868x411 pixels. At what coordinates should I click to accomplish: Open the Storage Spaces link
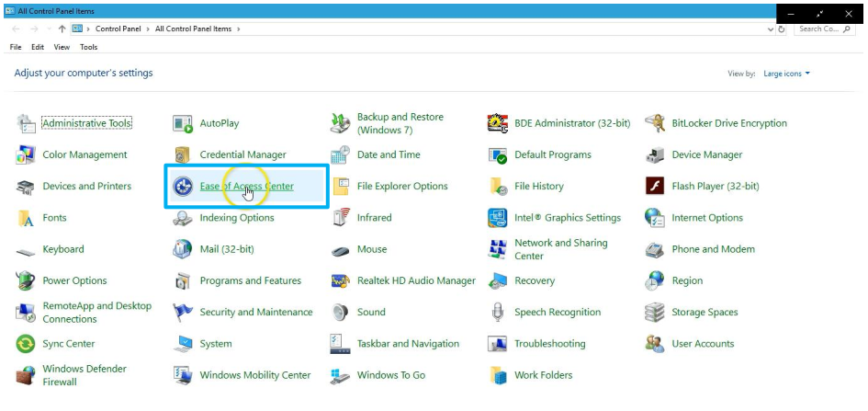[x=705, y=313]
